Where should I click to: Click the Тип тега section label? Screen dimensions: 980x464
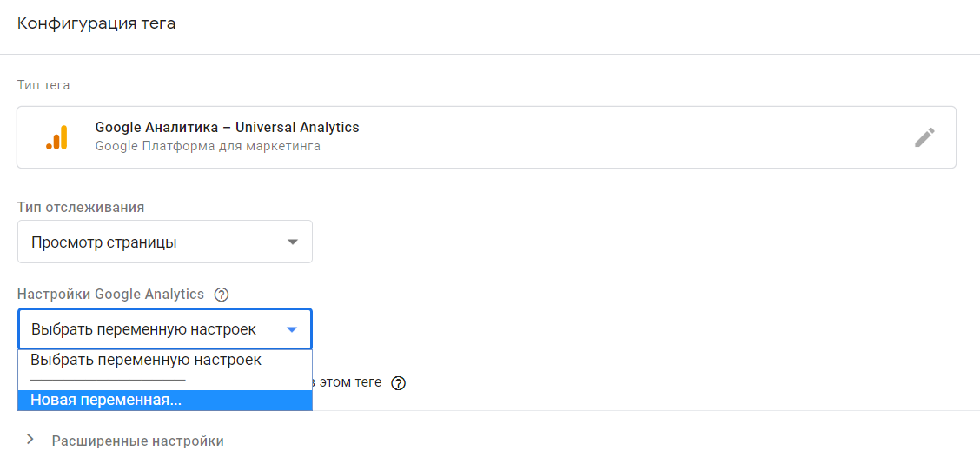pyautogui.click(x=43, y=85)
